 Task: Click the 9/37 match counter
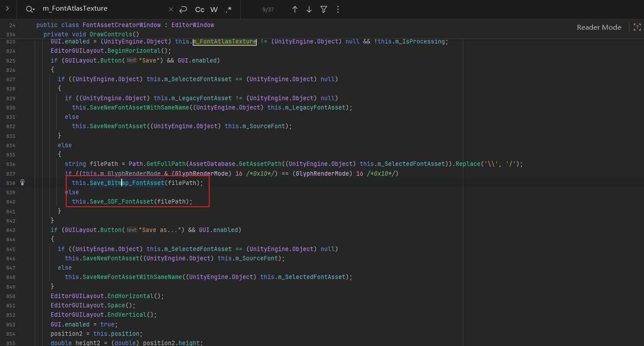point(268,9)
